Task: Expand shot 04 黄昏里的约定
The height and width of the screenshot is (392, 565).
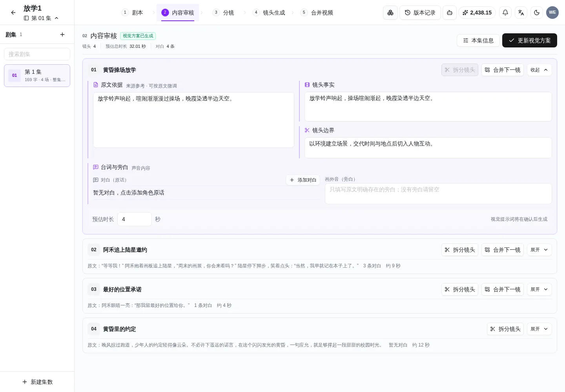Action: click(x=539, y=329)
